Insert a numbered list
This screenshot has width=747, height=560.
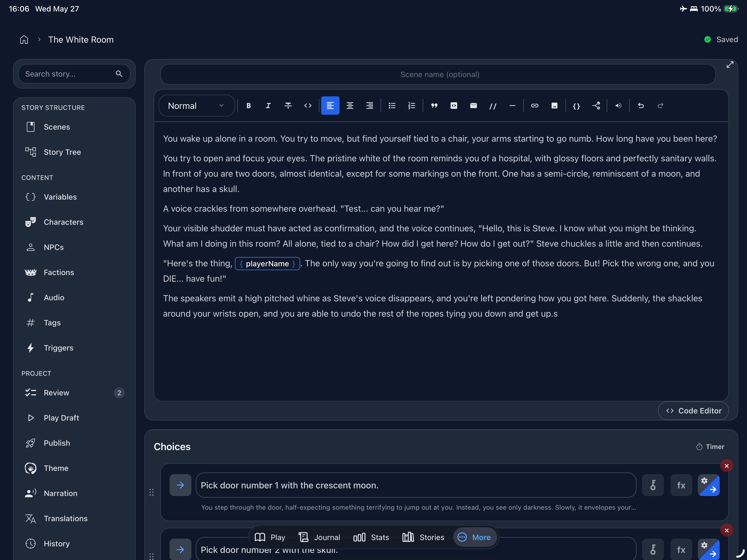(412, 106)
